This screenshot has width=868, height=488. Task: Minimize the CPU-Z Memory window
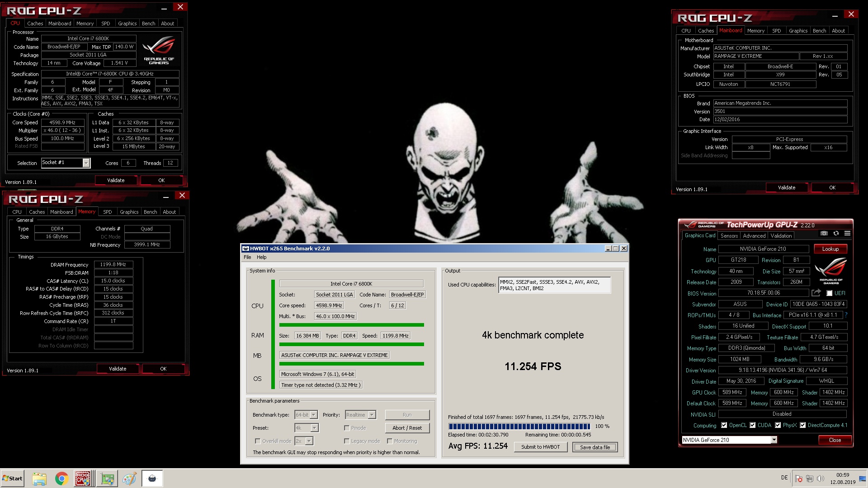(166, 196)
